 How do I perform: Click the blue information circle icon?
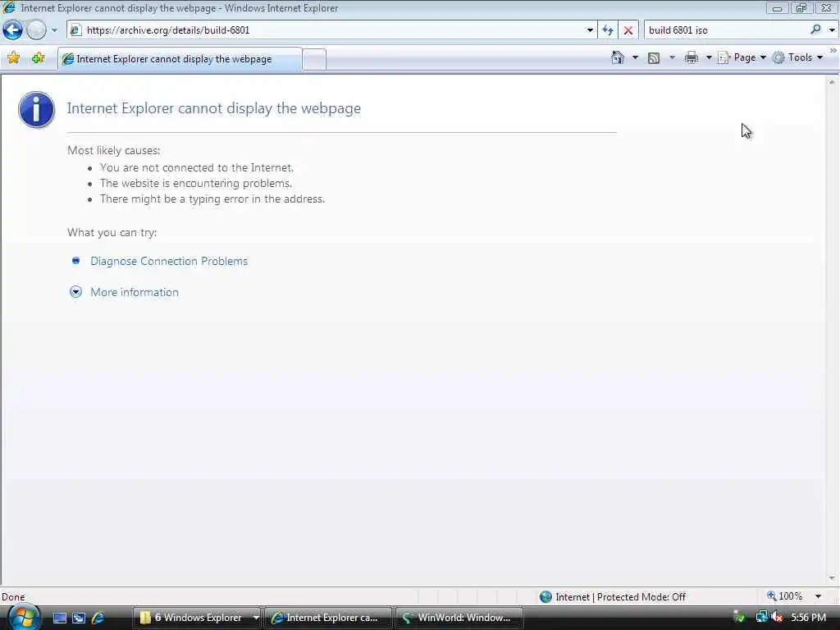pyautogui.click(x=36, y=109)
